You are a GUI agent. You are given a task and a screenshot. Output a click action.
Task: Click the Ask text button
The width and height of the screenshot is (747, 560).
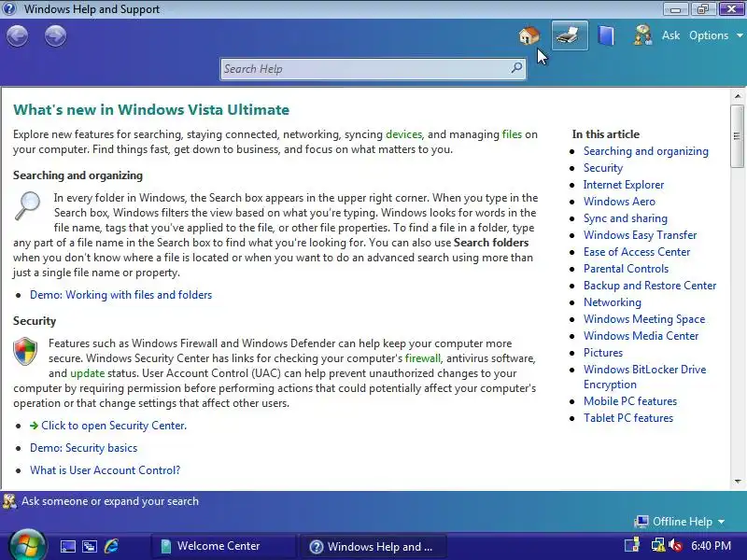pyautogui.click(x=670, y=35)
